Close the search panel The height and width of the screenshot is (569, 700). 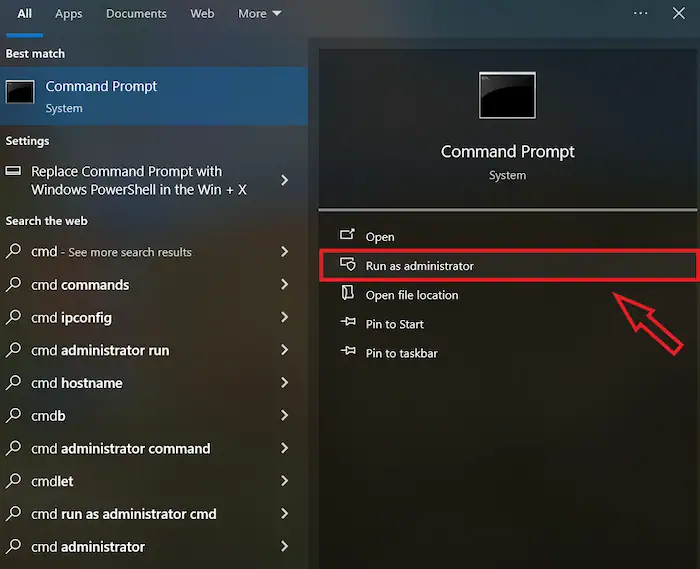pyautogui.click(x=680, y=14)
